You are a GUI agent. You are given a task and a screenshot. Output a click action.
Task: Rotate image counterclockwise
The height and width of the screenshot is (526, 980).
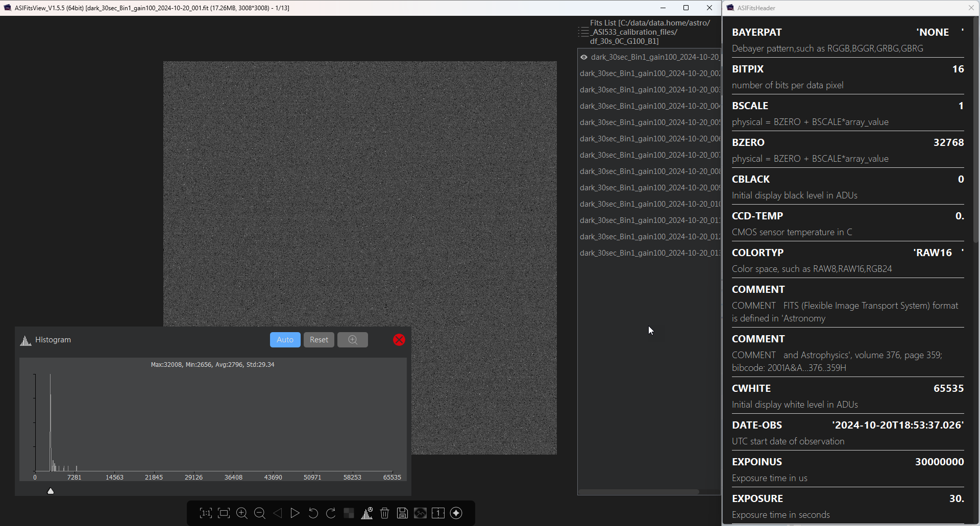[313, 513]
